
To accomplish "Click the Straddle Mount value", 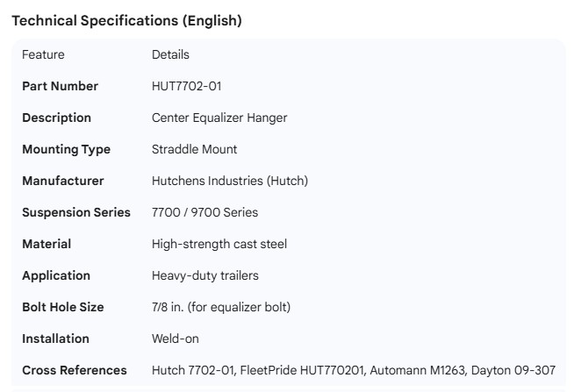I will [194, 149].
